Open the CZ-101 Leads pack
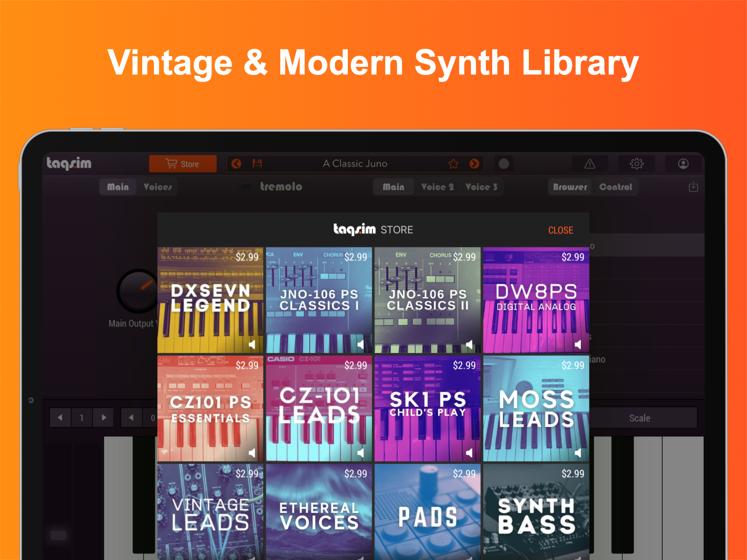Image resolution: width=747 pixels, height=560 pixels. point(319,408)
